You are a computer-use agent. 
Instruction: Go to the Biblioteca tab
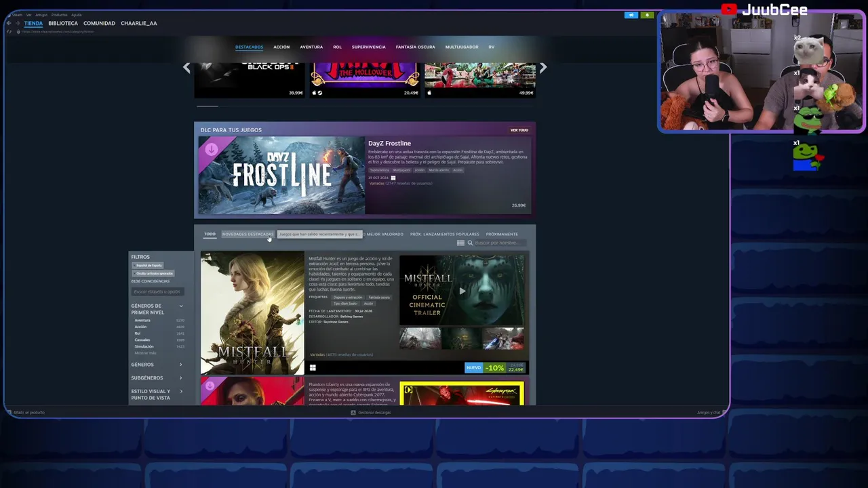[x=63, y=23]
